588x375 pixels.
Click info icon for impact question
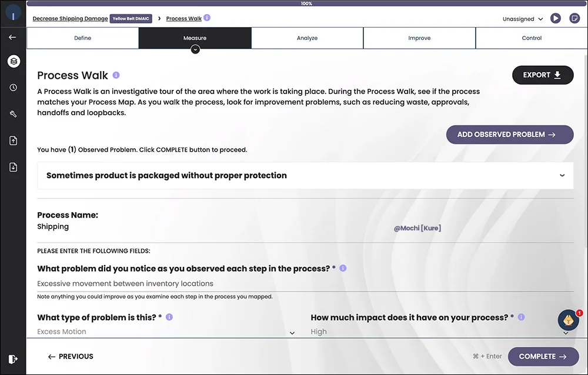tap(521, 317)
